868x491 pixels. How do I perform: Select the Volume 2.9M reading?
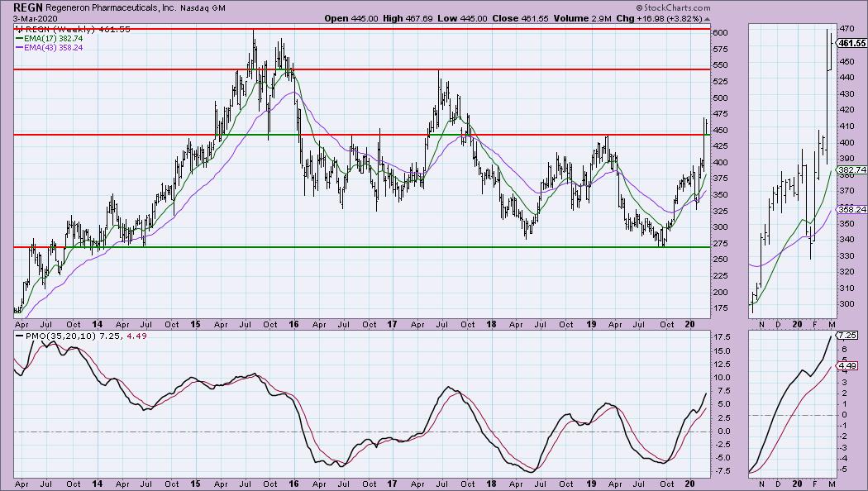click(582, 18)
